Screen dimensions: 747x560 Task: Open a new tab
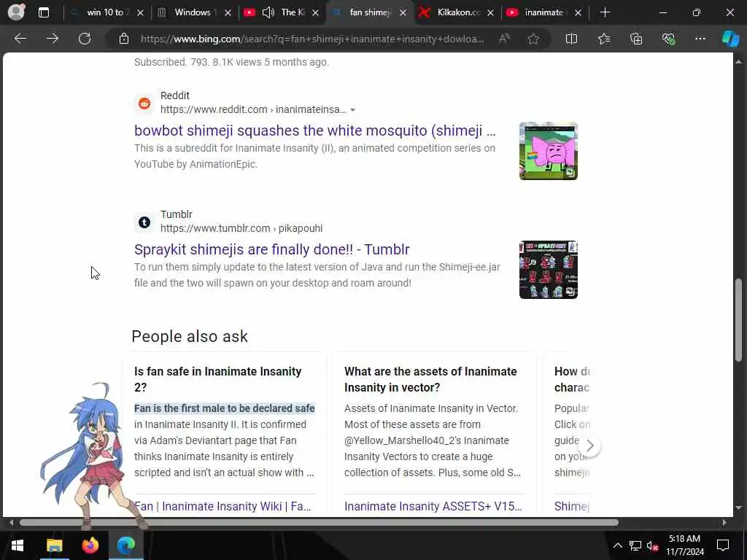pyautogui.click(x=605, y=12)
